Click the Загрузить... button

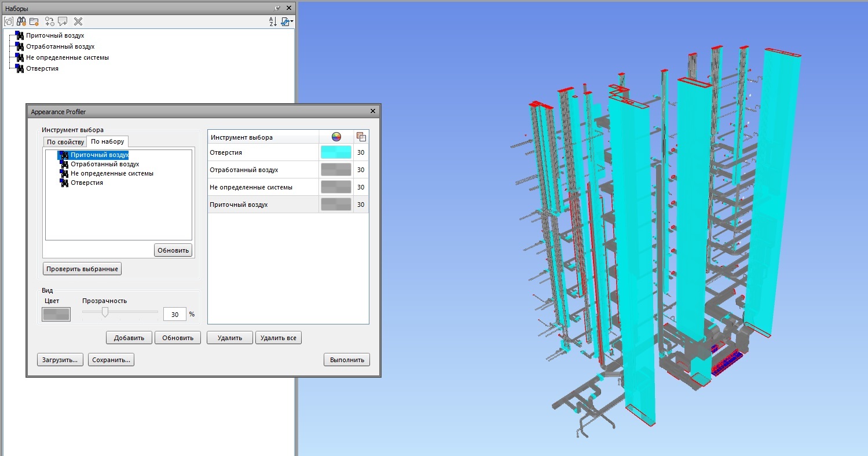[60, 360]
